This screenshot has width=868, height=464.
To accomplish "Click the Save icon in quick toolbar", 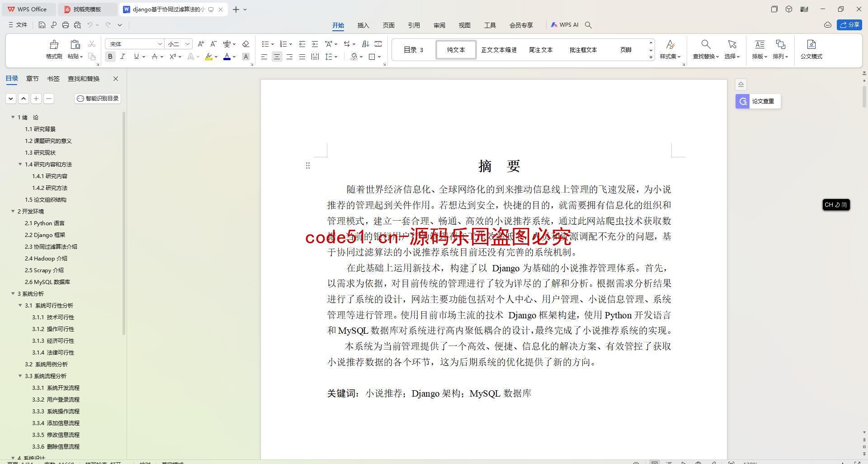I will coord(42,25).
